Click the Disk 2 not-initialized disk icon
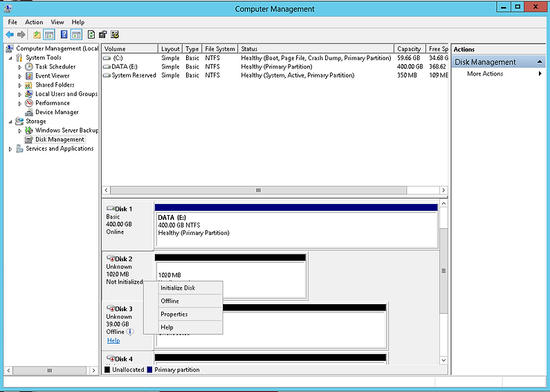This screenshot has height=392, width=550. coord(111,259)
